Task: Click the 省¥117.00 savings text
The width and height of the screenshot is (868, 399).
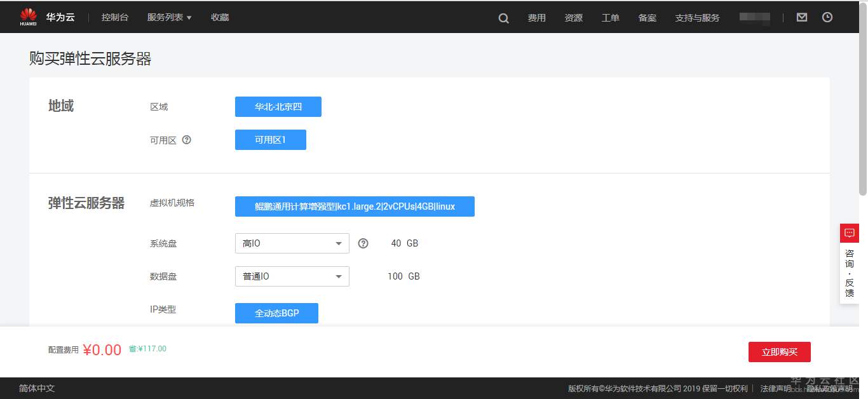Action: pos(147,349)
